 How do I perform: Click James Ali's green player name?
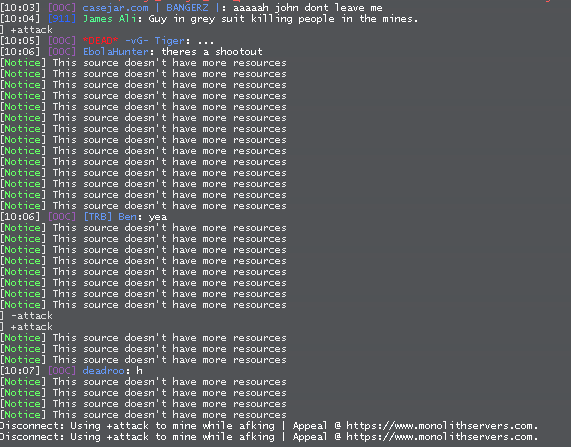click(x=110, y=19)
